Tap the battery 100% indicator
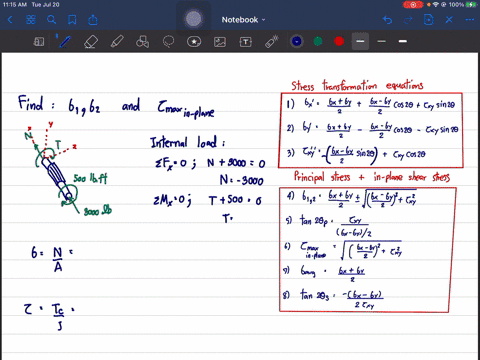 [x=463, y=5]
